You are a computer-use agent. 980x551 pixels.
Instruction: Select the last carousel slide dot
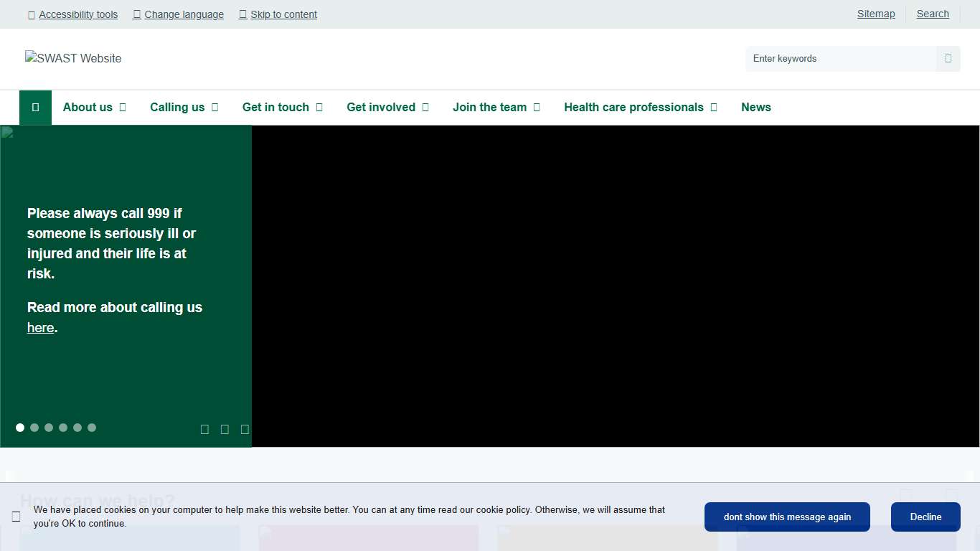[92, 428]
